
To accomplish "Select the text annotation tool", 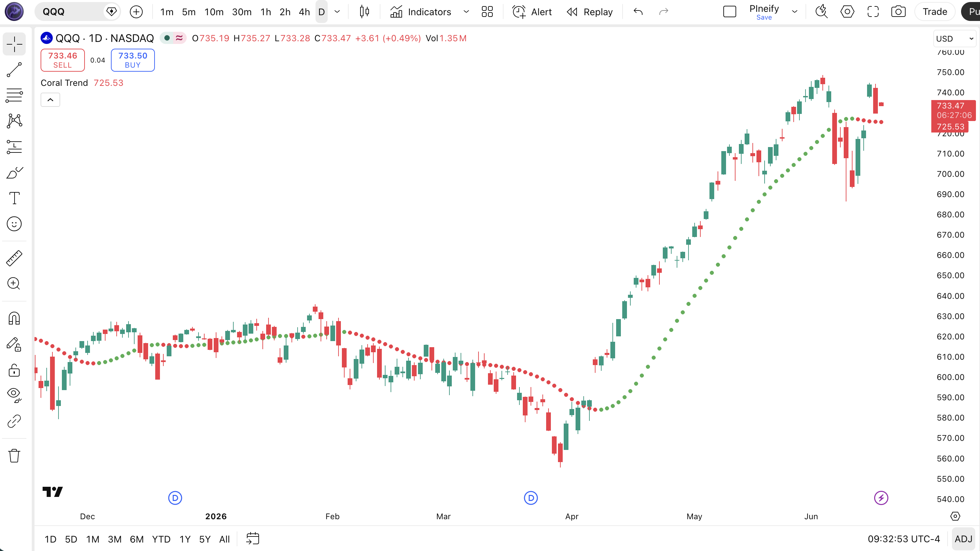I will coord(14,198).
